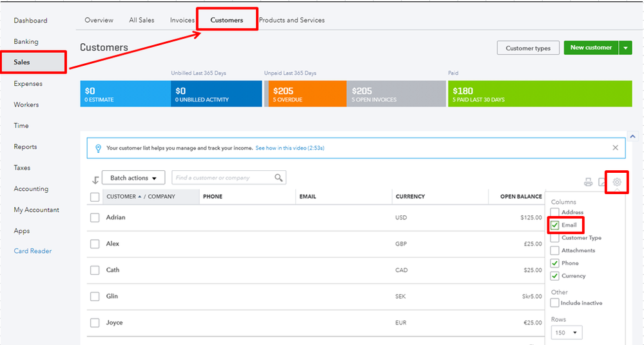Open customer Alex
The height and width of the screenshot is (345, 644).
[x=113, y=244]
